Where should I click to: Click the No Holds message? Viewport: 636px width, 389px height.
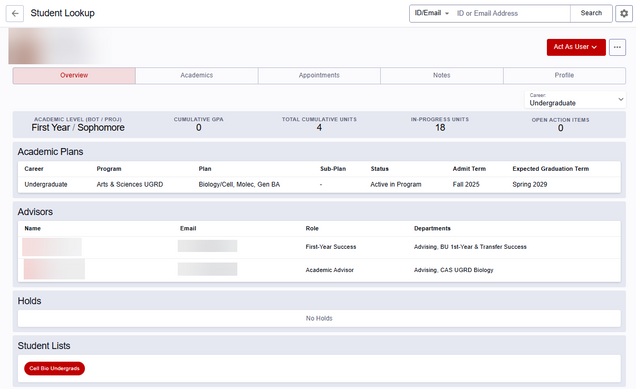pyautogui.click(x=319, y=318)
